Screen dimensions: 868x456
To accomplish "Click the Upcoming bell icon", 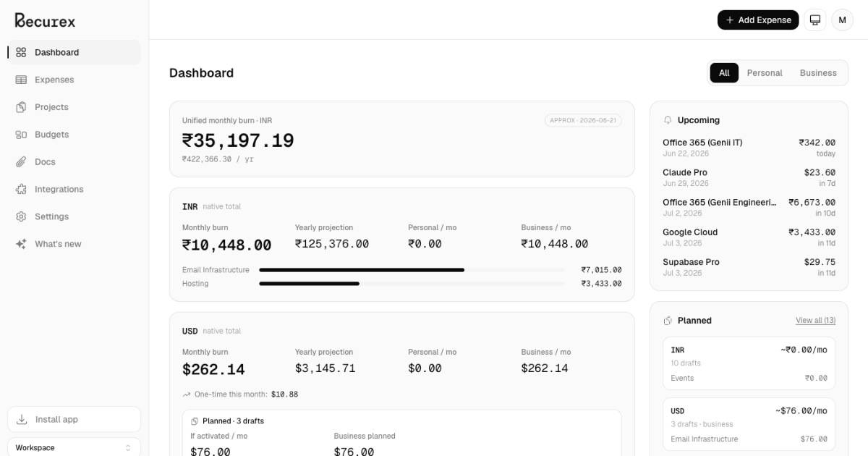I will pos(668,120).
